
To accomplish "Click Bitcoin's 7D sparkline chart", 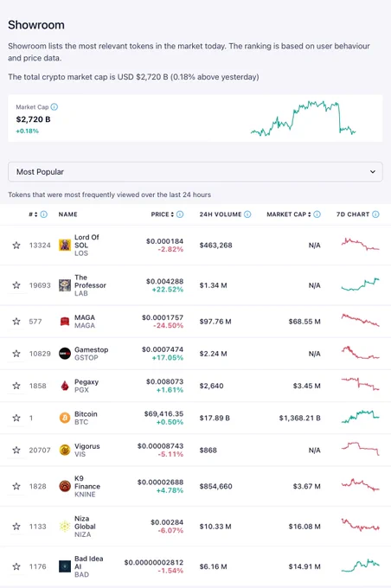I will [x=360, y=417].
